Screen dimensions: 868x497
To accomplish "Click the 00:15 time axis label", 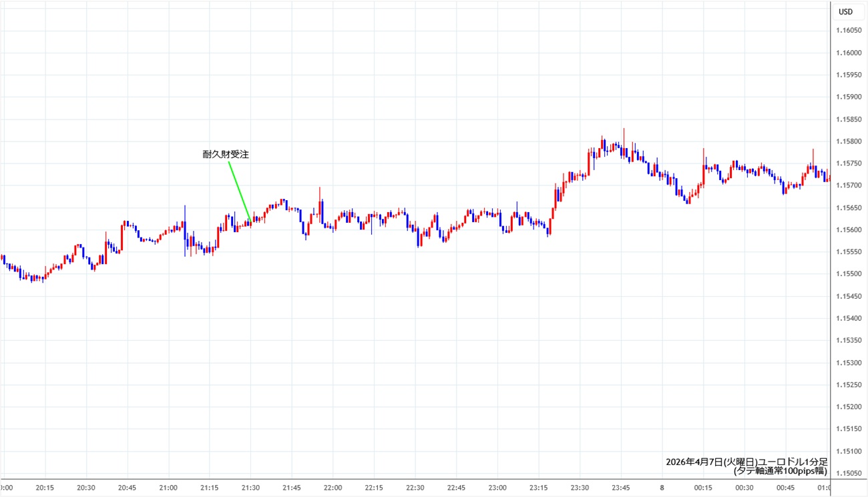I will (703, 488).
